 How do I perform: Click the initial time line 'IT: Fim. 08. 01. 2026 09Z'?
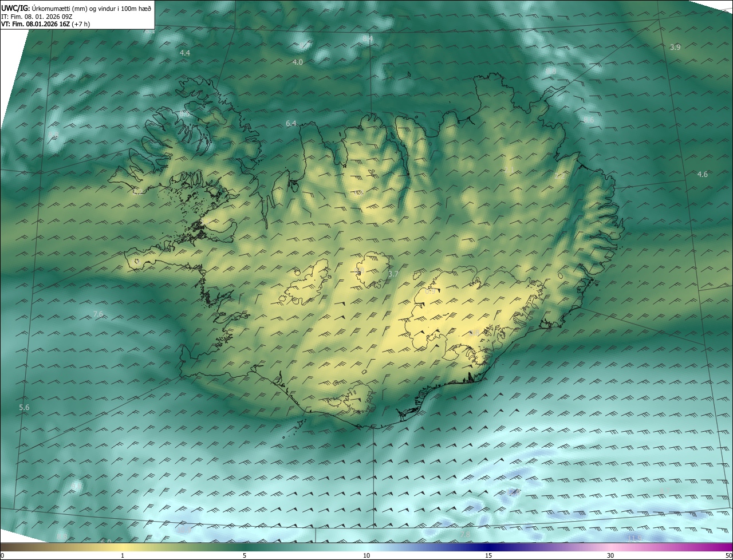tap(38, 16)
